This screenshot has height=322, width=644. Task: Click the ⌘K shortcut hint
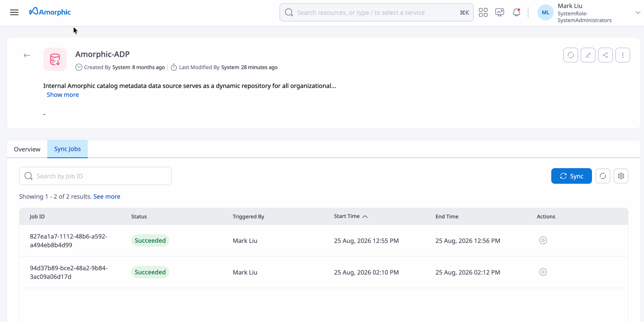(464, 13)
